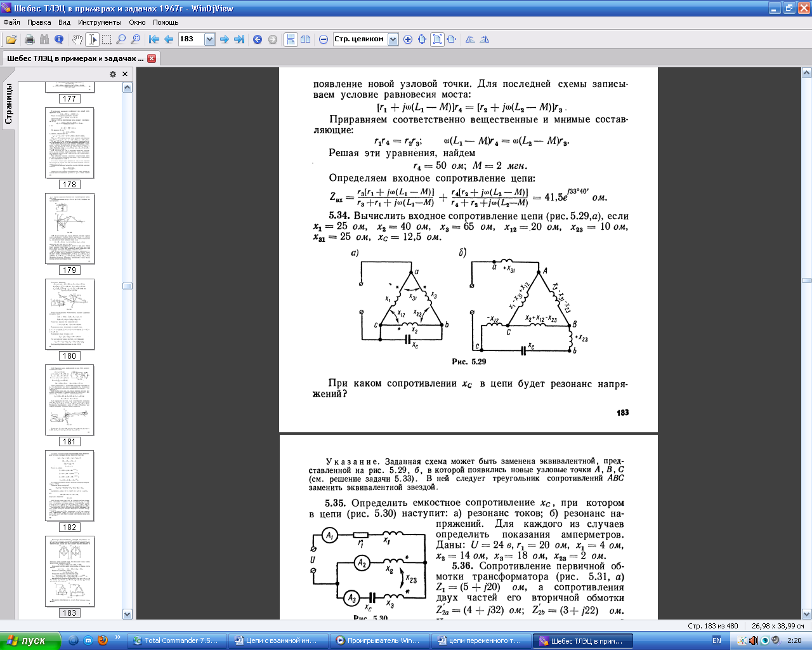The width and height of the screenshot is (812, 650).
Task: Enable the text selection tool
Action: coord(93,39)
